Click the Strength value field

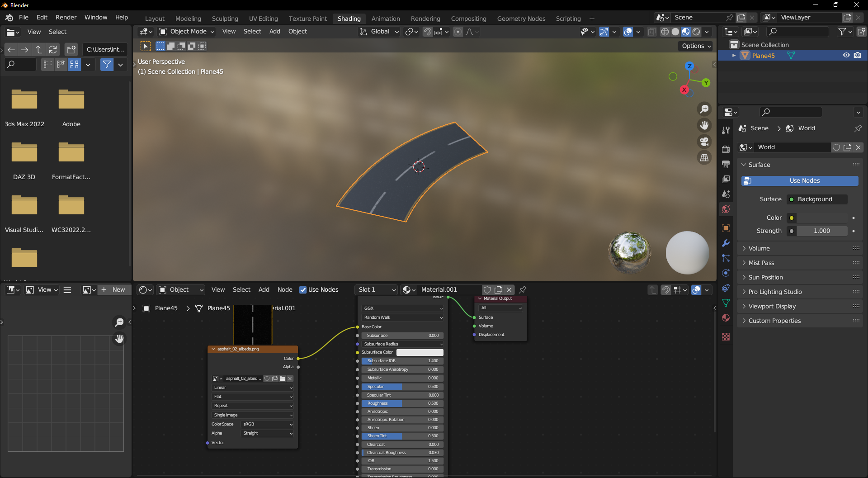coord(822,231)
